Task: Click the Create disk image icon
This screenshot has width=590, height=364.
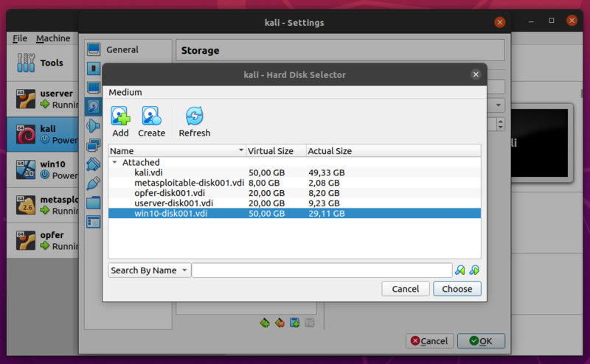Action: click(151, 116)
